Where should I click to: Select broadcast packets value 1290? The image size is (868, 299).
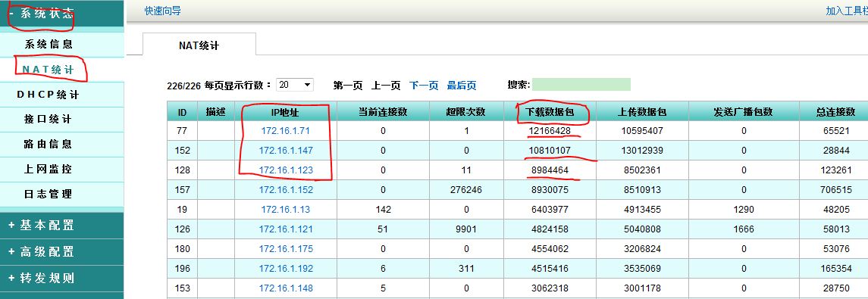coord(744,210)
